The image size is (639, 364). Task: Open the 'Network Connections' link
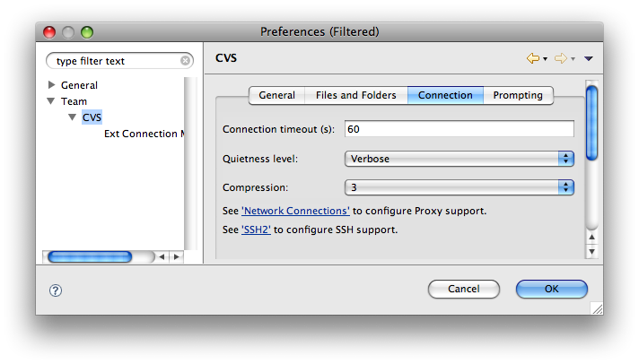click(x=295, y=211)
